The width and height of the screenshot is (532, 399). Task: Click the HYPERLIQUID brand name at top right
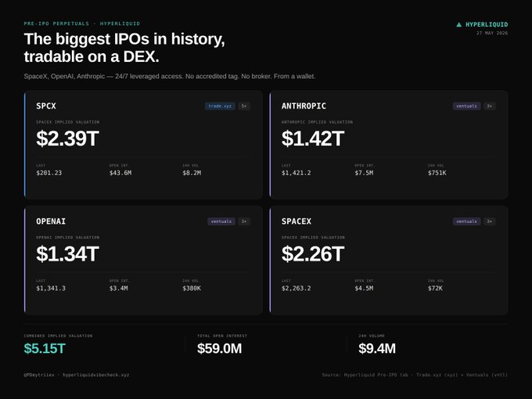click(487, 24)
